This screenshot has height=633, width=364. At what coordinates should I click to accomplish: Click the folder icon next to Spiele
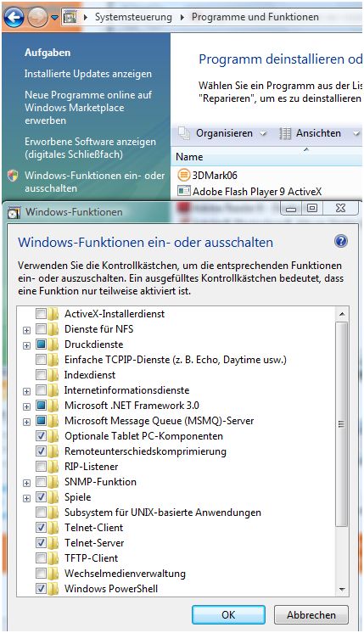[53, 497]
